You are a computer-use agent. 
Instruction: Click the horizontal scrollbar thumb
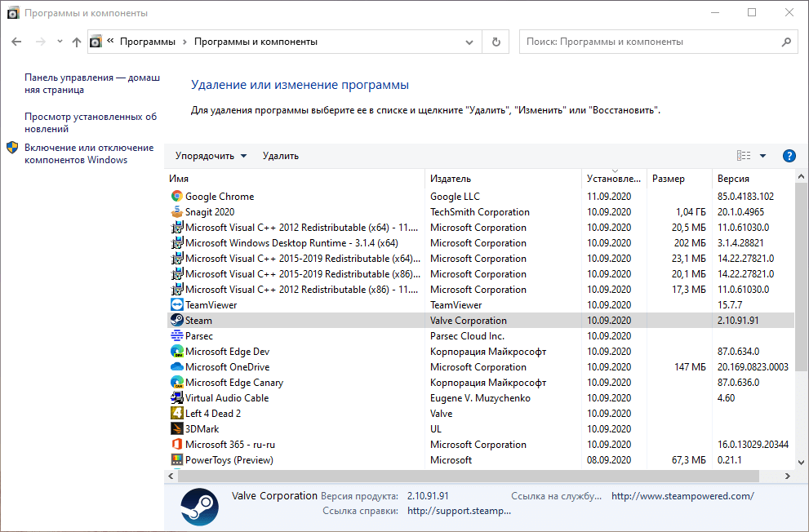469,476
